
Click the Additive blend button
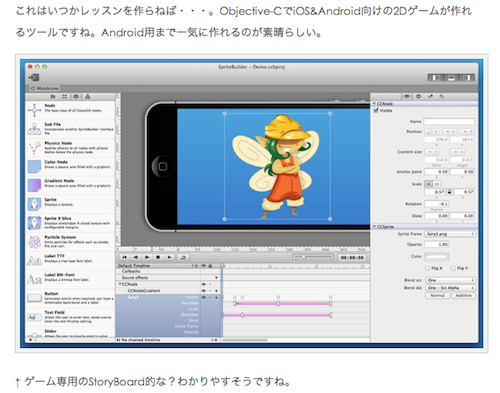pyautogui.click(x=463, y=295)
